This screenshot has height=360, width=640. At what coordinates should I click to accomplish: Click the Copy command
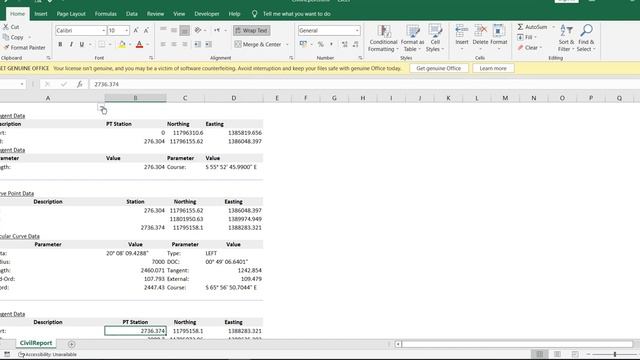14,37
